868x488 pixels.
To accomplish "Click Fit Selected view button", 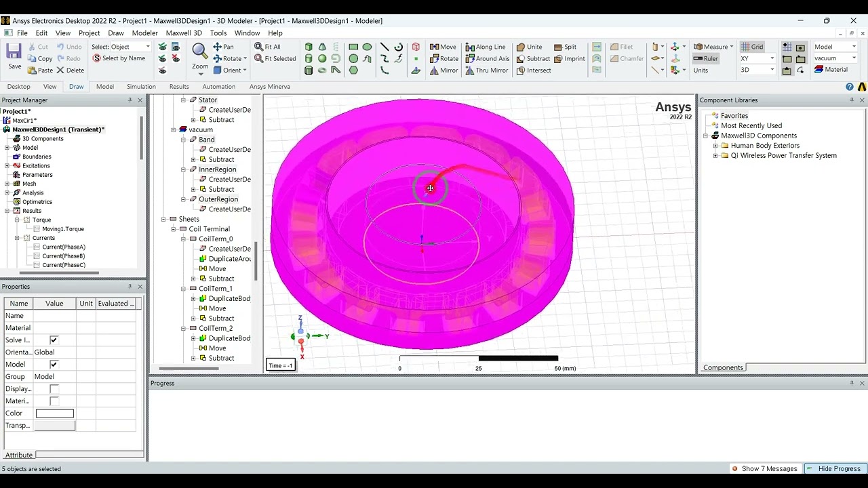I will pos(275,58).
